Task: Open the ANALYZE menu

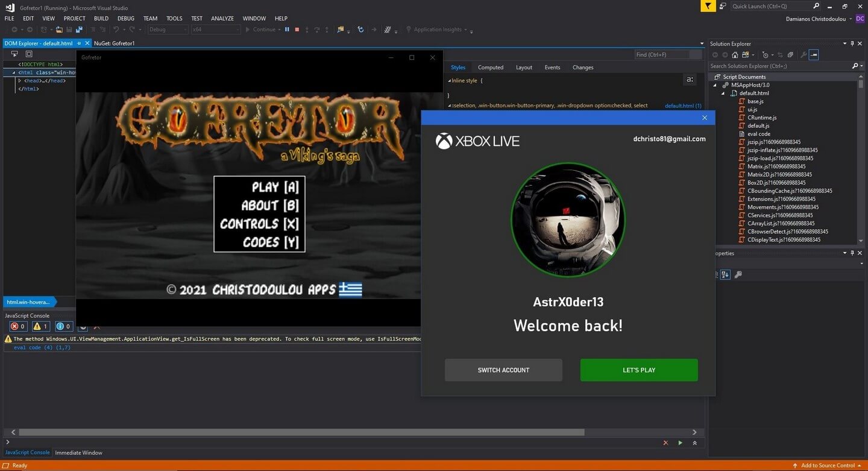Action: 222,19
